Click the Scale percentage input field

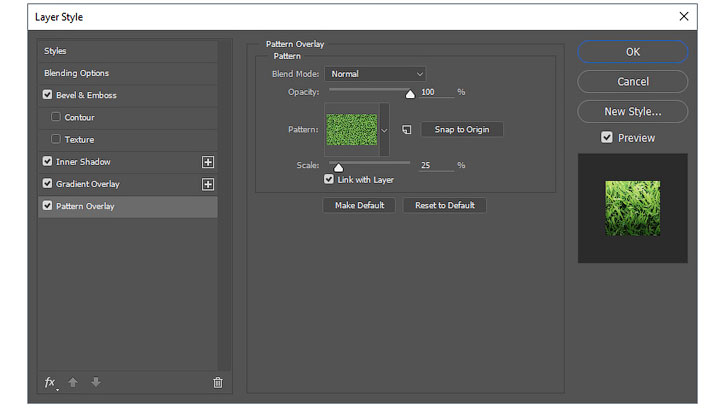pos(437,165)
